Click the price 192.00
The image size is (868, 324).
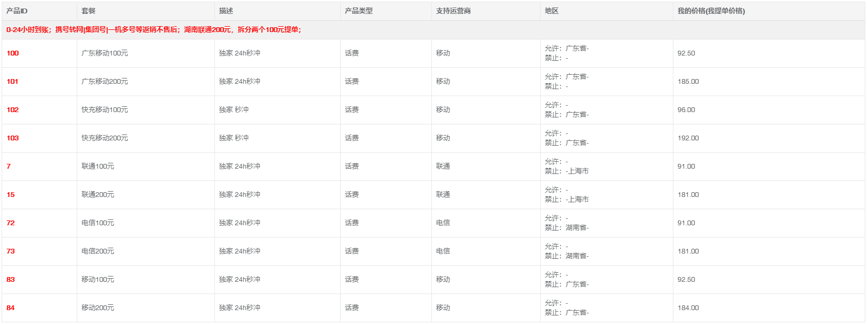688,138
